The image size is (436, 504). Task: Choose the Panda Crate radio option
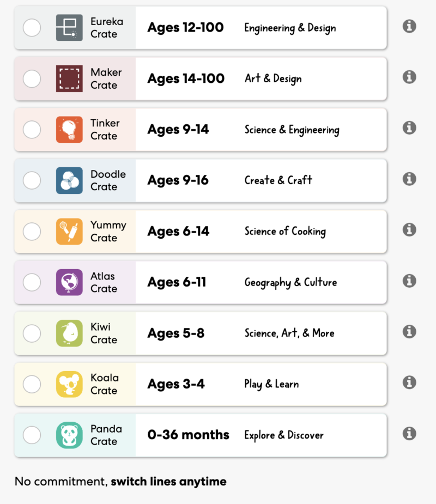(32, 435)
